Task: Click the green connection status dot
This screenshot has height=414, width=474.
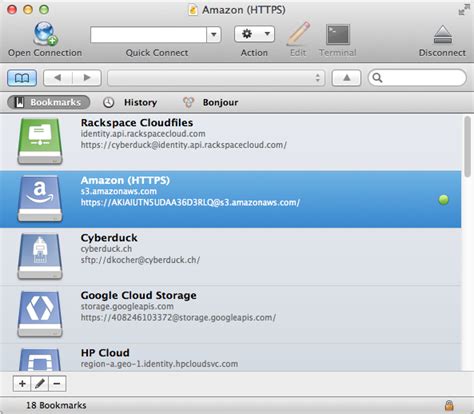Action: pyautogui.click(x=444, y=200)
